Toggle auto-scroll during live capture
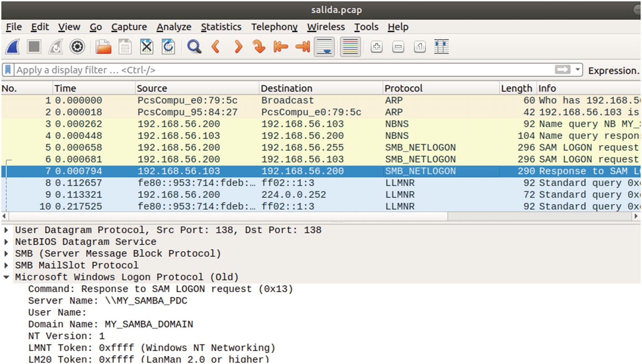642x364 pixels. [325, 47]
